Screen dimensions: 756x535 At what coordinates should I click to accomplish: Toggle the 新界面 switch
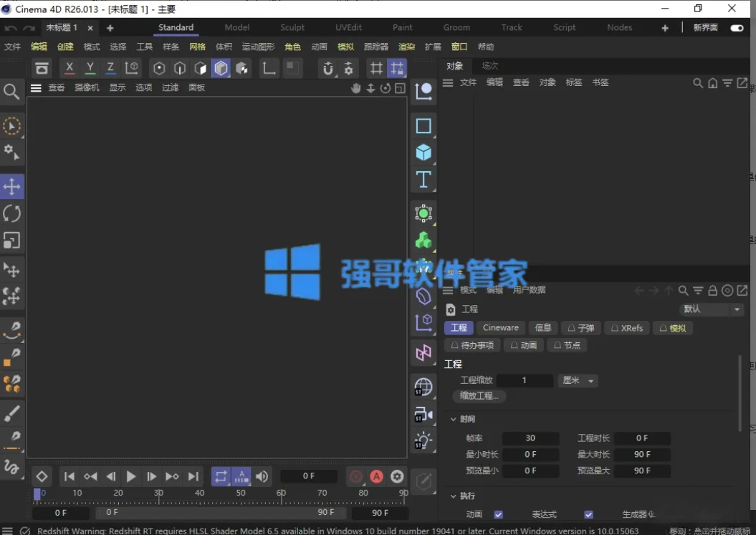(x=737, y=28)
